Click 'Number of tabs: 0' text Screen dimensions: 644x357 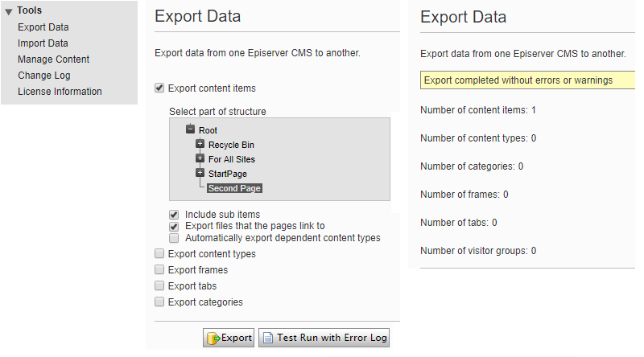459,223
